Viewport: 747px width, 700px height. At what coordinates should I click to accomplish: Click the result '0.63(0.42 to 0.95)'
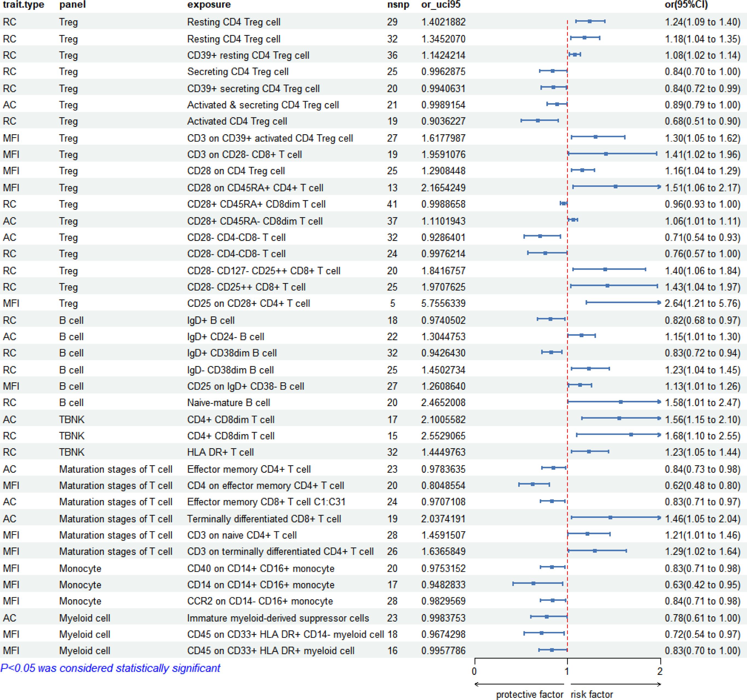coord(703,585)
